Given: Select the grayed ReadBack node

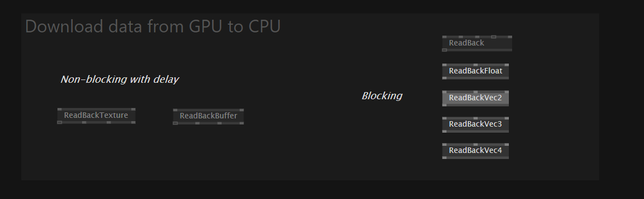Looking at the screenshot, I should tap(477, 43).
